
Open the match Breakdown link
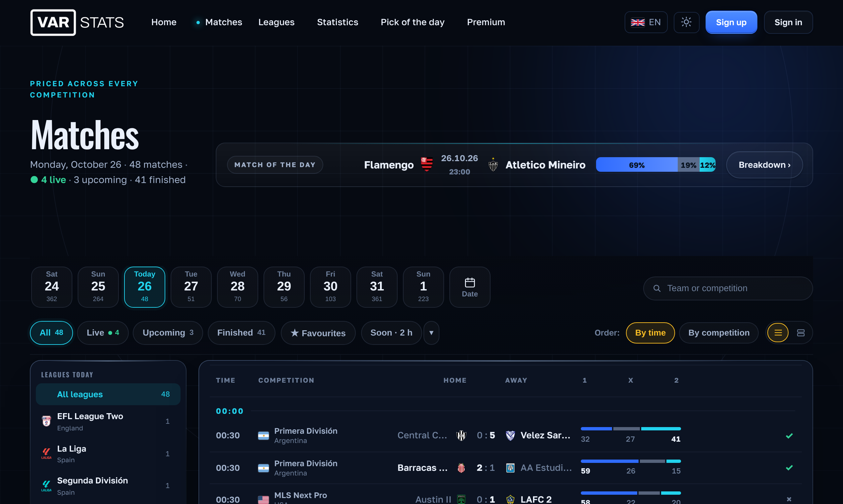pyautogui.click(x=764, y=165)
